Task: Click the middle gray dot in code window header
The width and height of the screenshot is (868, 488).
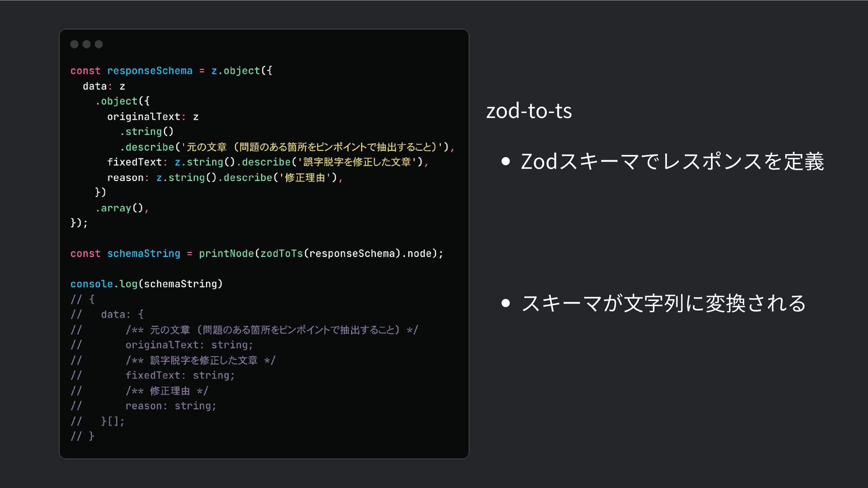Action: pos(86,44)
